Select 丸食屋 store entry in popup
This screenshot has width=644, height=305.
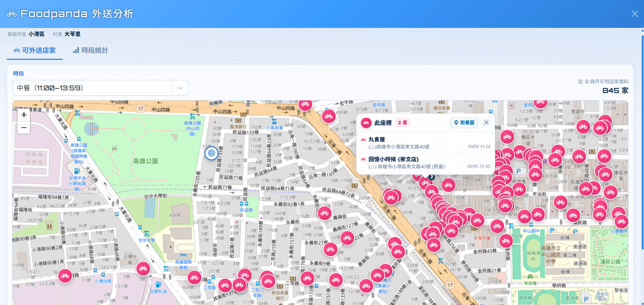(x=425, y=143)
